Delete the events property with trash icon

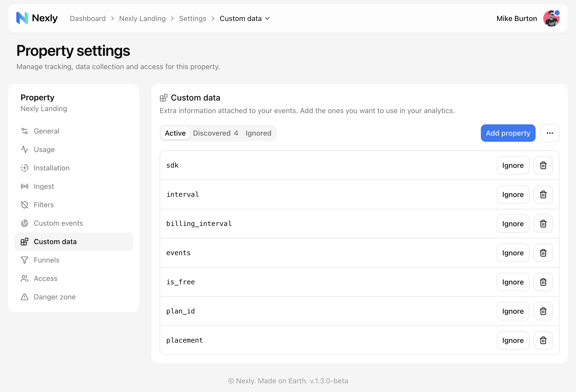click(543, 253)
